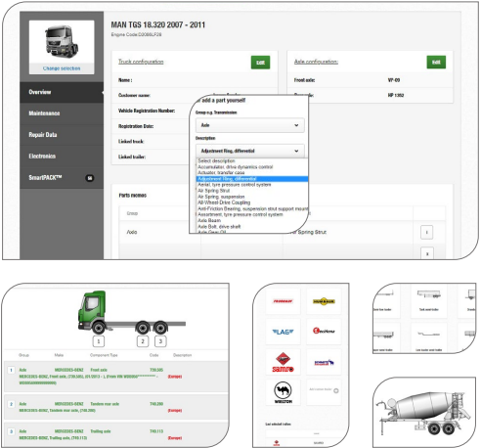Click code 748.200 in the axle table
Image resolution: width=481 pixels, height=448 pixels.
(156, 404)
